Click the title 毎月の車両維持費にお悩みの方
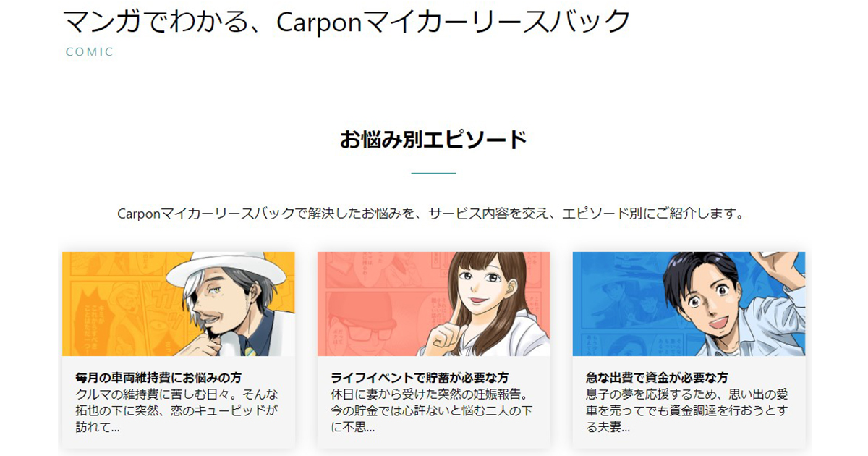The image size is (868, 456). click(x=158, y=378)
